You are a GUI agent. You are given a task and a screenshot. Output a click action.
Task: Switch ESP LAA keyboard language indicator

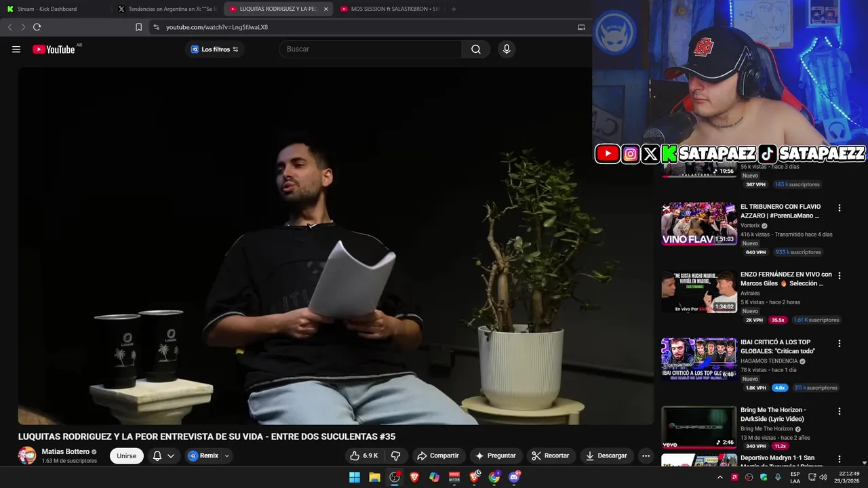(x=795, y=477)
